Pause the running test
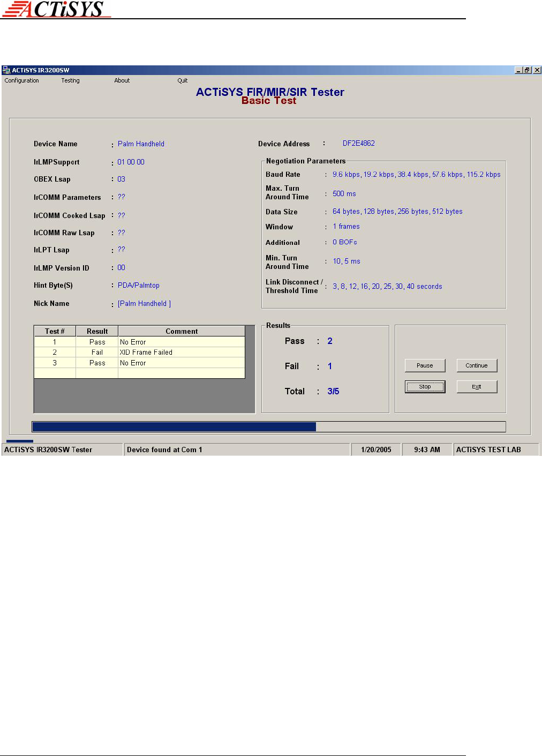542x756 pixels. pos(425,365)
